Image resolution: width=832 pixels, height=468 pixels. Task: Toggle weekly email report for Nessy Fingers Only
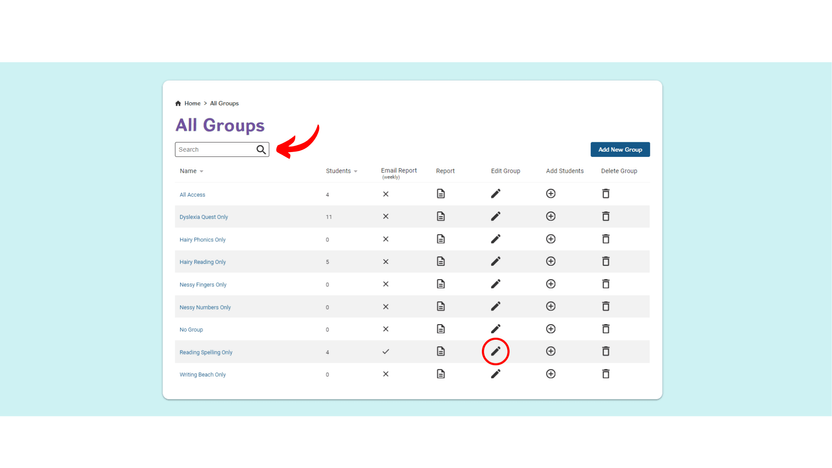(386, 284)
